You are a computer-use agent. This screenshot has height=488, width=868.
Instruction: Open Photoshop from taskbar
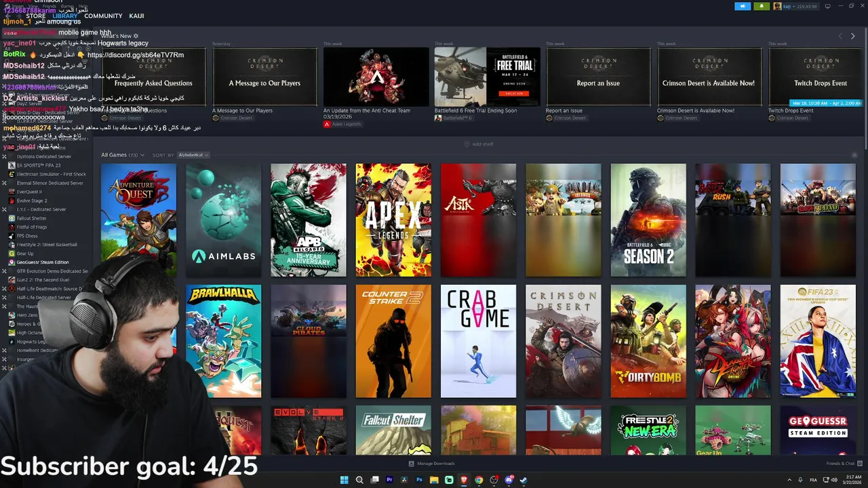point(419,480)
